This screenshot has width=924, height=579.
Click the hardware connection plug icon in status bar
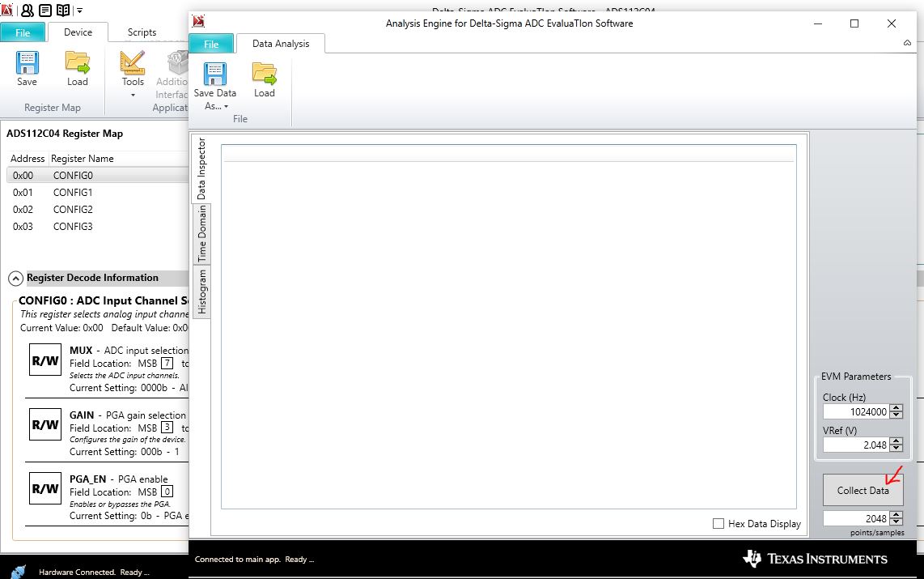pyautogui.click(x=19, y=572)
